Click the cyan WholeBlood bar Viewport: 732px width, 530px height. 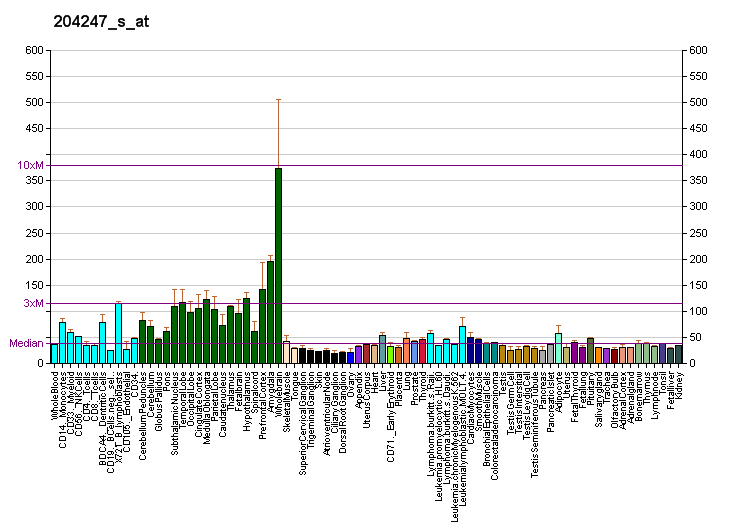coord(54,353)
